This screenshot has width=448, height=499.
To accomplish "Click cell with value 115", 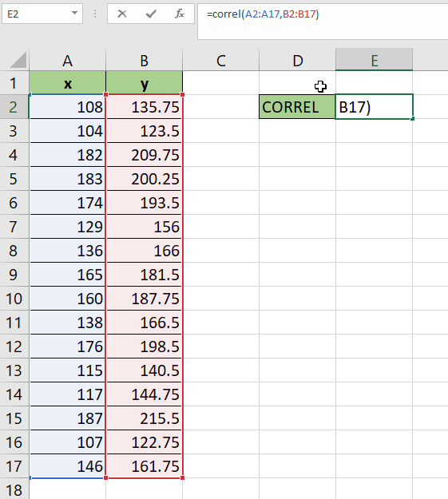I will [68, 370].
